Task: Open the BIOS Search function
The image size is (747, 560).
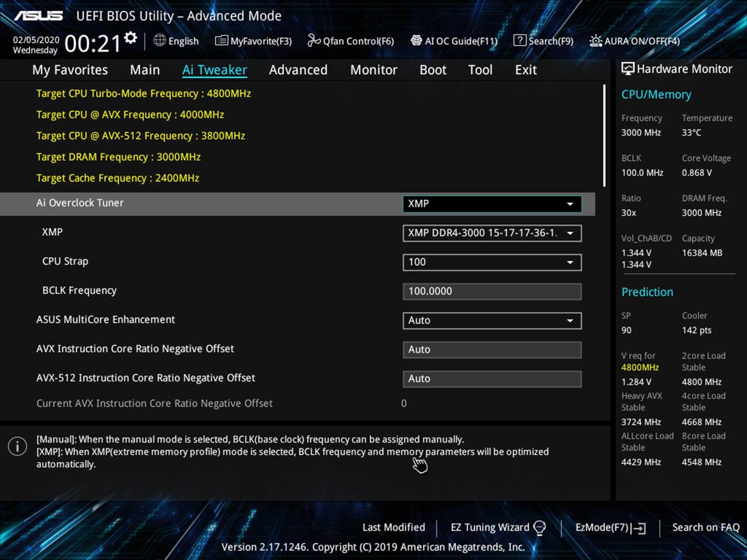Action: click(543, 41)
